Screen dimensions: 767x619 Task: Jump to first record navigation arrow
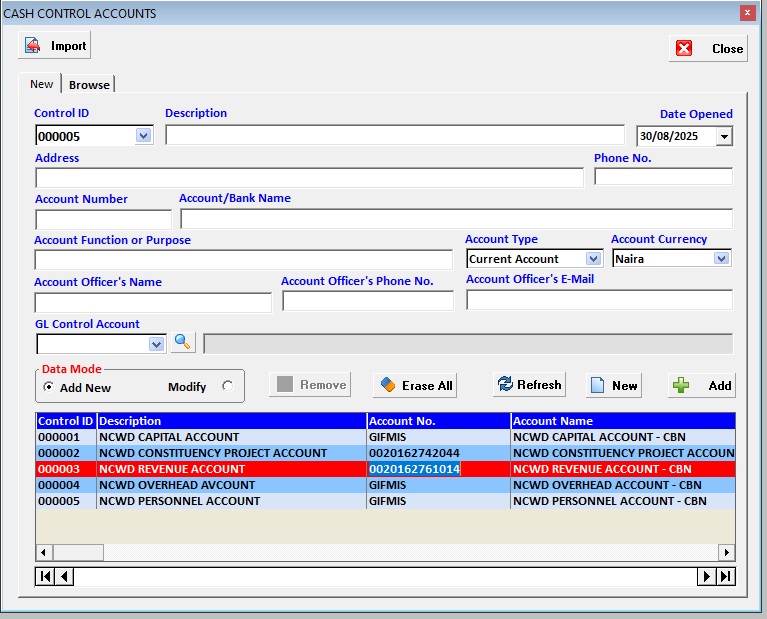(x=45, y=576)
